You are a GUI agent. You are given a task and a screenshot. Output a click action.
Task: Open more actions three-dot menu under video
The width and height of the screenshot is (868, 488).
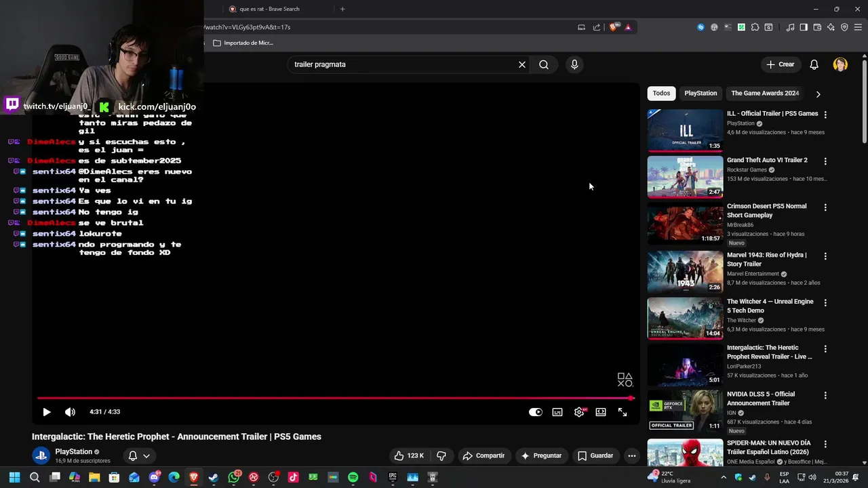point(632,456)
